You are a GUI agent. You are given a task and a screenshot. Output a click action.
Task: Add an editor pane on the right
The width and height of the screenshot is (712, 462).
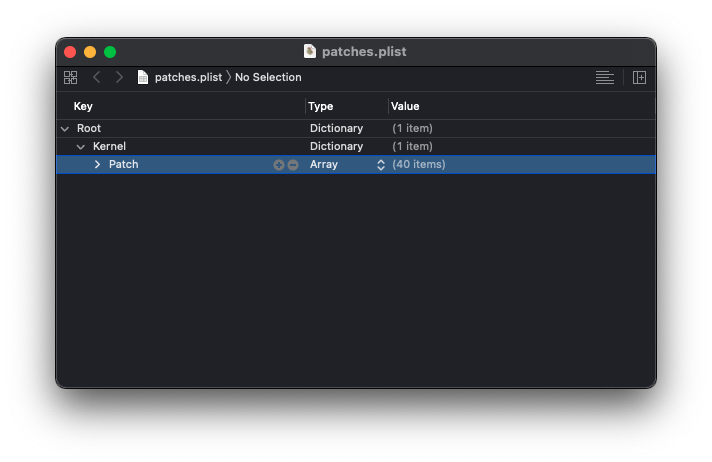pos(640,77)
